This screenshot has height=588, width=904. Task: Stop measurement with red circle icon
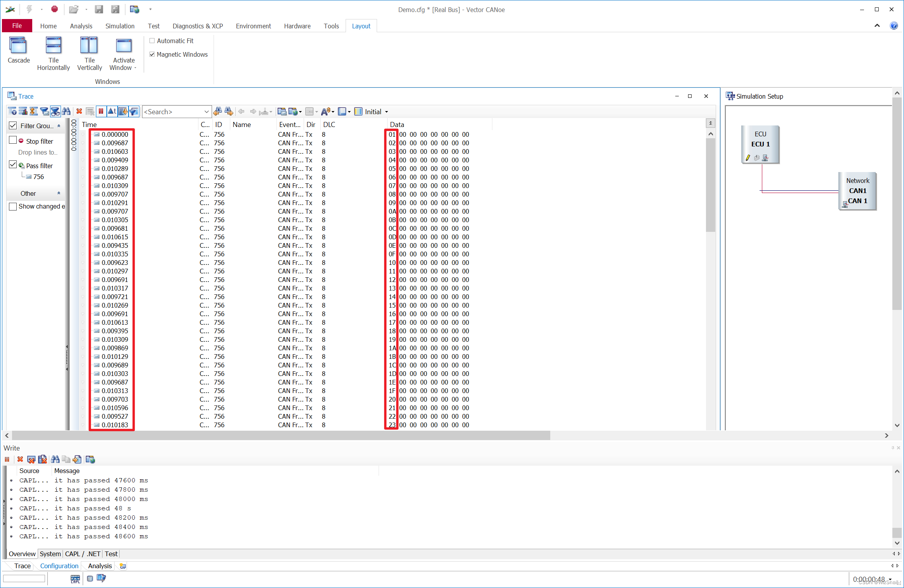(x=54, y=9)
